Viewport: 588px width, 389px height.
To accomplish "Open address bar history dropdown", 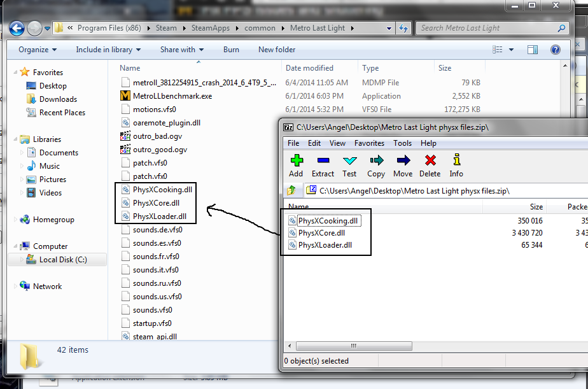I will tap(389, 28).
